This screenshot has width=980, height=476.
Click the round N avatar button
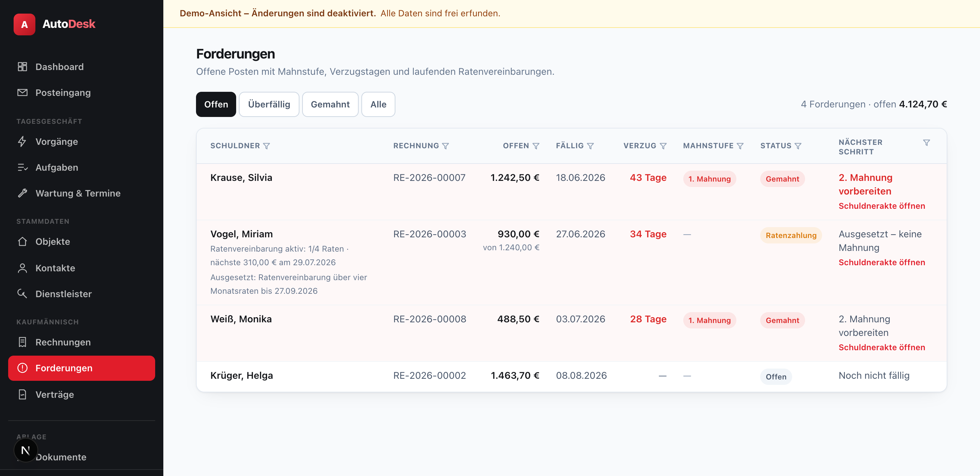[x=26, y=451]
